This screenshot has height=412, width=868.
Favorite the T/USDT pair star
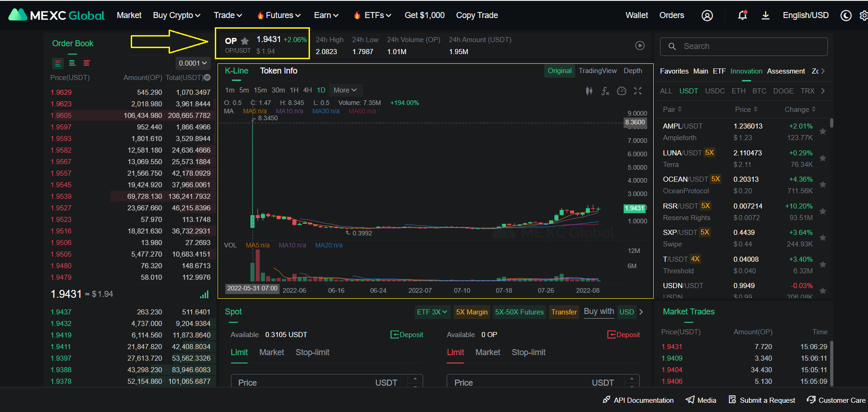tap(823, 264)
